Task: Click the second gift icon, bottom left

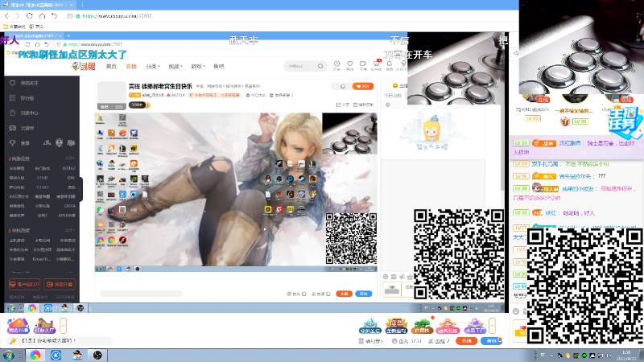Action: pos(44,326)
